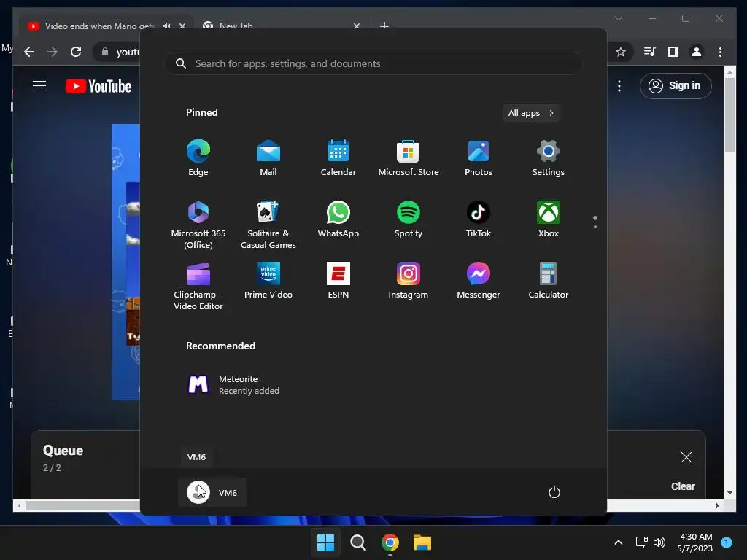The image size is (747, 560).
Task: Open Chrome three-dot menu
Action: coord(720,52)
